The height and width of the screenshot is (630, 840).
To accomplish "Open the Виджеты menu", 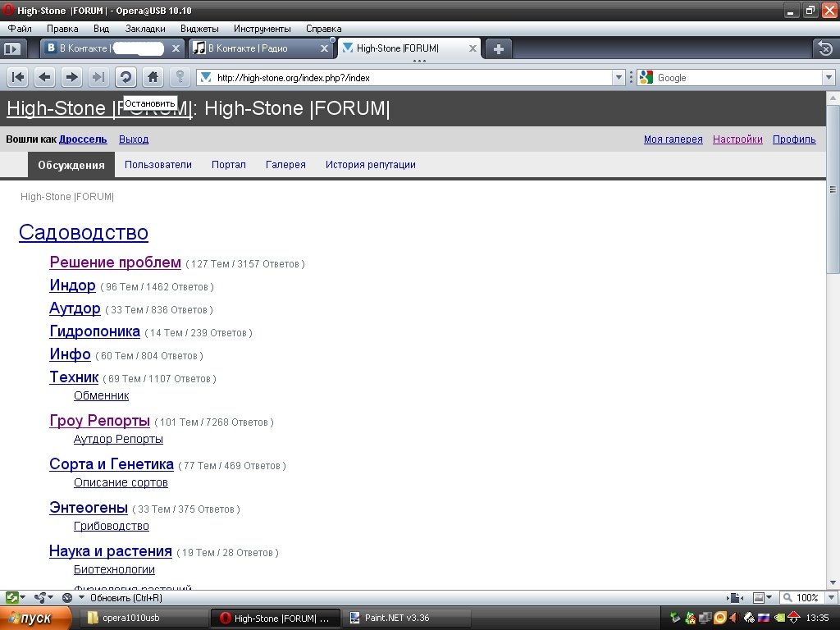I will point(199,29).
